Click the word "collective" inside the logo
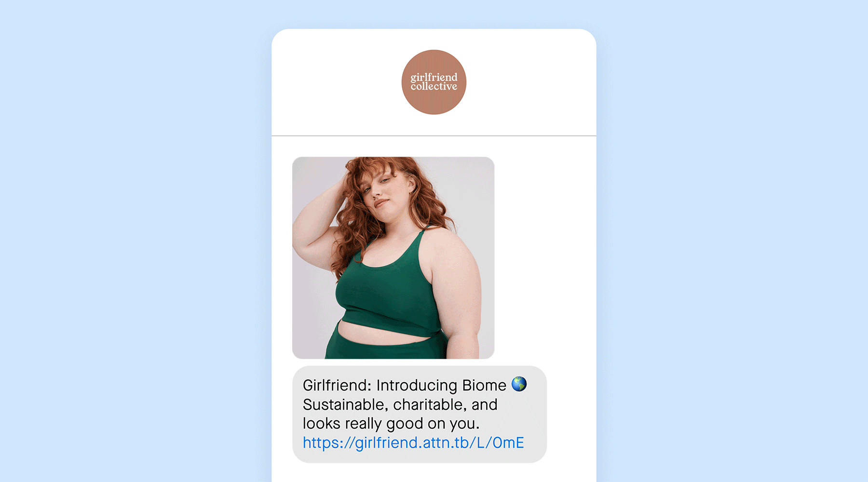This screenshot has height=482, width=868. 434,86
